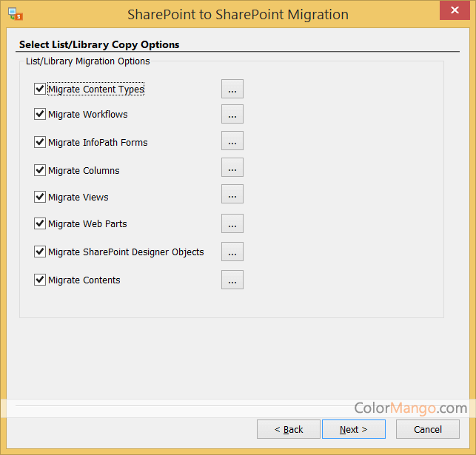Open Content Types options ellipsis button

point(232,89)
